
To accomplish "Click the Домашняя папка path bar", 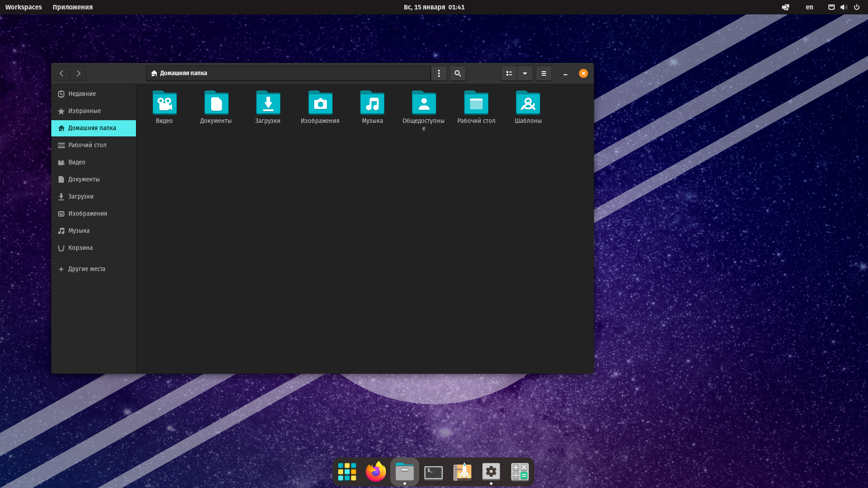I will point(288,73).
